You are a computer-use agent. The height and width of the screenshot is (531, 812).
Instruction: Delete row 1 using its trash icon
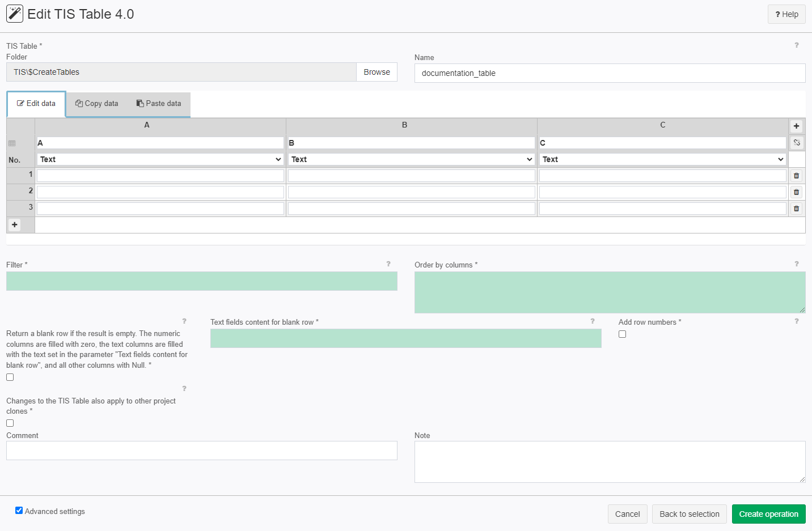click(796, 176)
